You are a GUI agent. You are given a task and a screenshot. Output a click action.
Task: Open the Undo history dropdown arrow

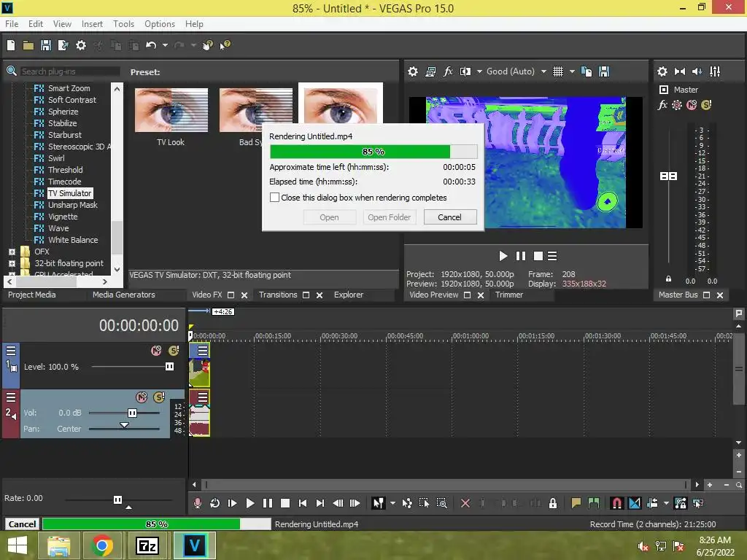coord(165,45)
